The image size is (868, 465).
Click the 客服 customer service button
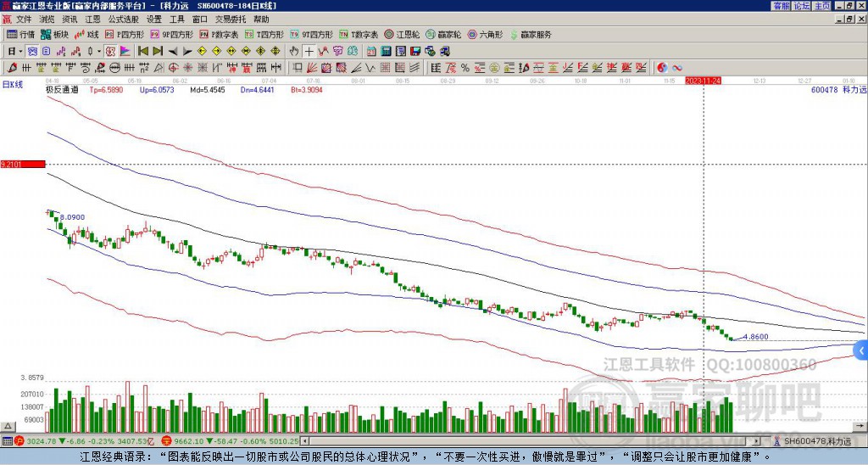click(781, 6)
